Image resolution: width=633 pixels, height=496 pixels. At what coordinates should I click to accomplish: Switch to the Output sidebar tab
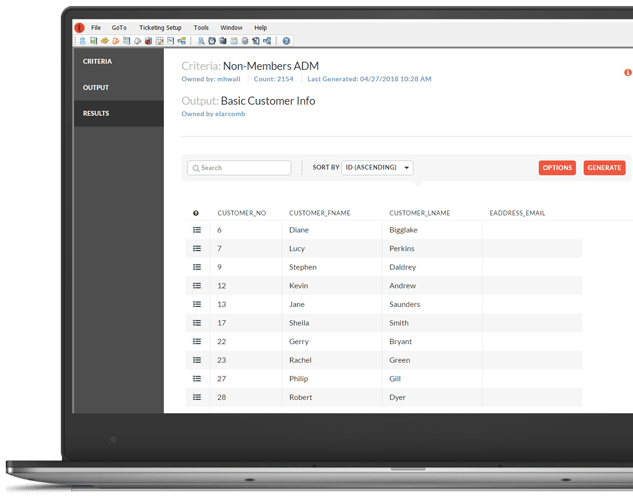tap(119, 88)
